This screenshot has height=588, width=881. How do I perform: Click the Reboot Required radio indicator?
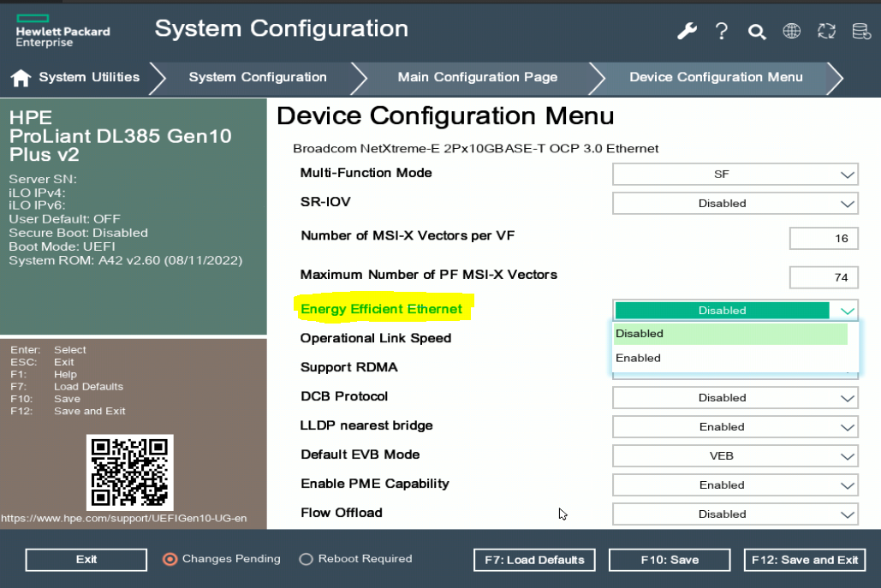click(306, 559)
